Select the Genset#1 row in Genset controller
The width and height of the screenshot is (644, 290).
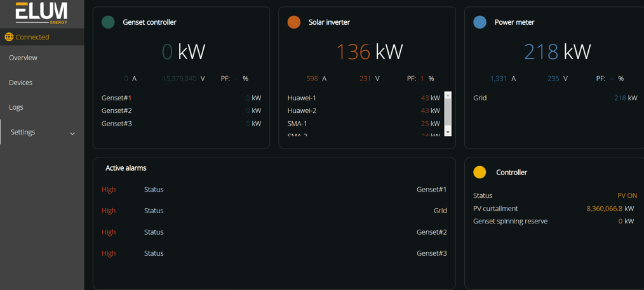click(x=181, y=98)
